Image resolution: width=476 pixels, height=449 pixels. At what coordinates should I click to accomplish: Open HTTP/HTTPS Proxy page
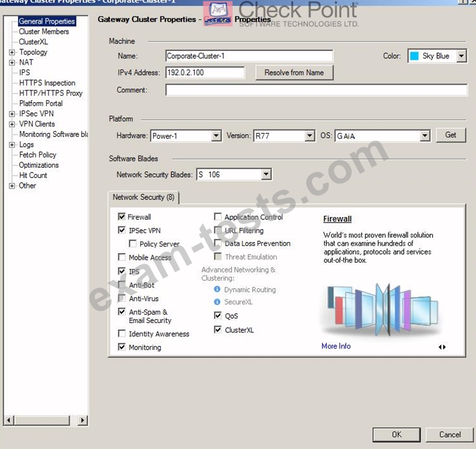(x=50, y=93)
